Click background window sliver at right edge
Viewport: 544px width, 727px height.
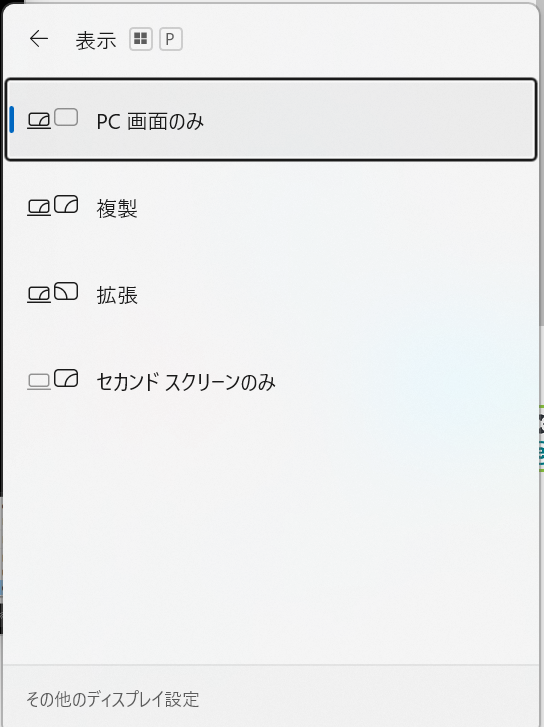click(x=541, y=438)
